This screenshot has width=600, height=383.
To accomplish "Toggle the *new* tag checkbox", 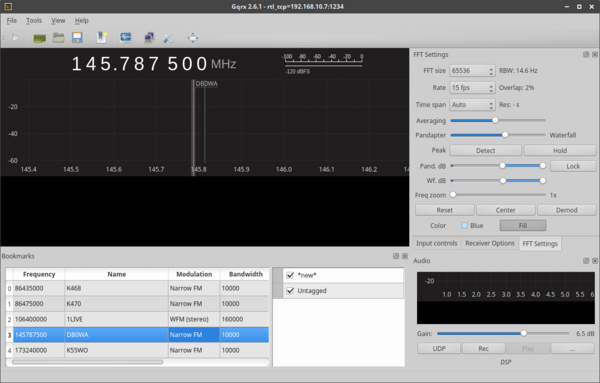I will [x=290, y=275].
